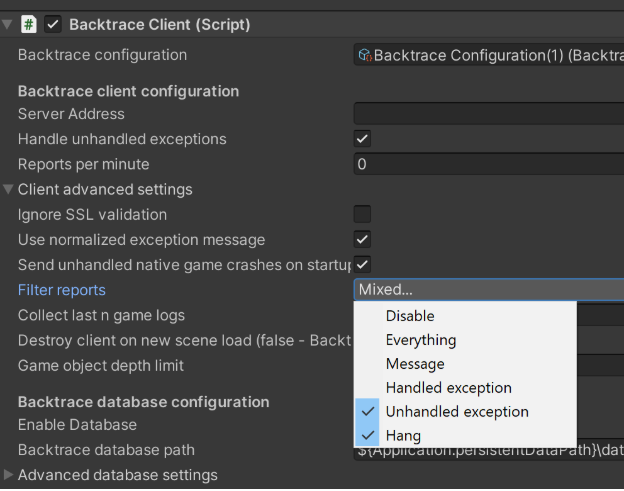Click the Backtrace Client (Script) title
The image size is (624, 491).
tap(160, 25)
